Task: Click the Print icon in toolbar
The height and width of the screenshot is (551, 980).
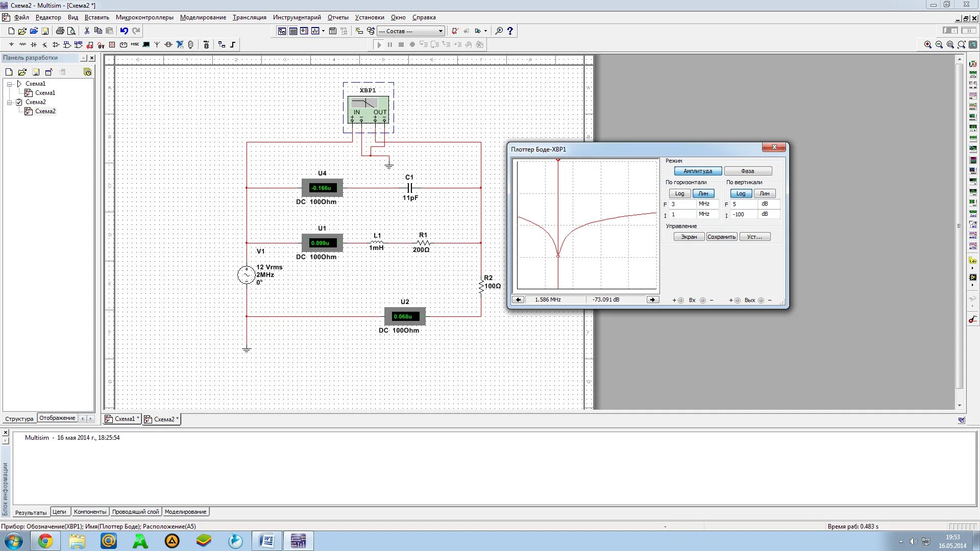Action: [60, 31]
